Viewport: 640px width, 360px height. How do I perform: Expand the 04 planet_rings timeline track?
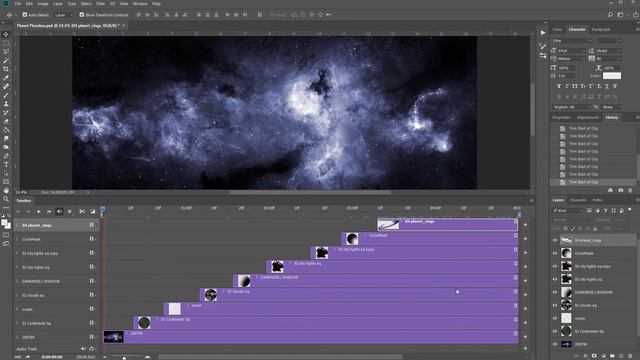click(x=18, y=225)
